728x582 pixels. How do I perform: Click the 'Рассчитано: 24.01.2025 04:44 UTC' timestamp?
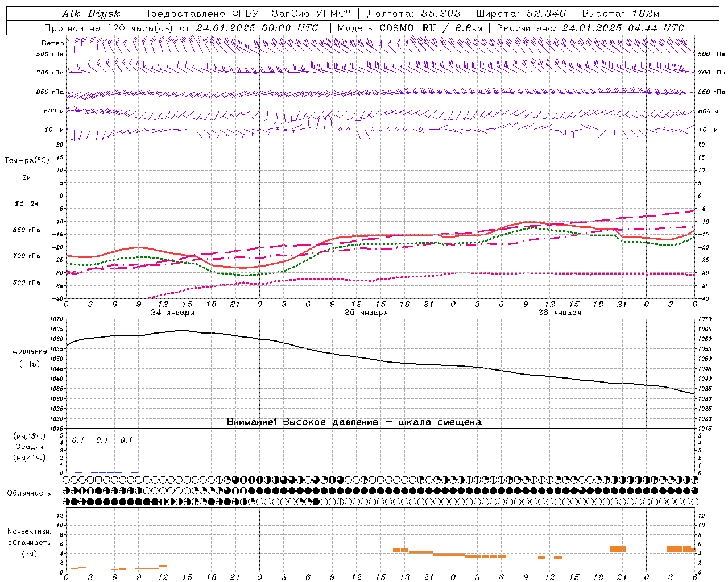tap(590, 28)
